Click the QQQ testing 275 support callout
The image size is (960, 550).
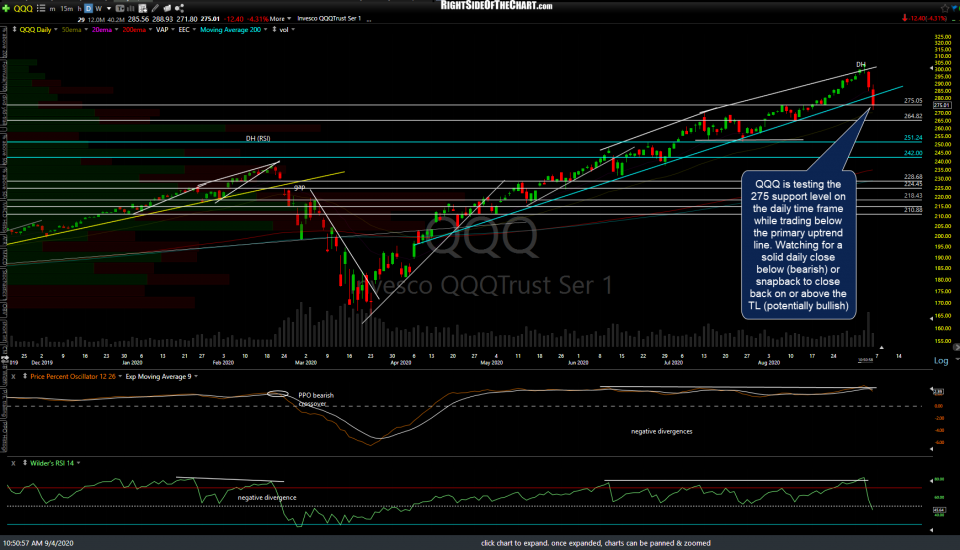click(798, 245)
